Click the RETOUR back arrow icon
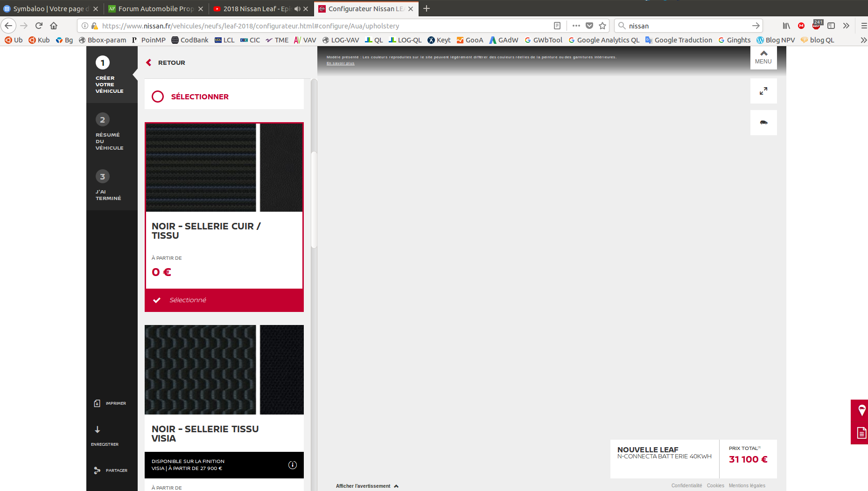The height and width of the screenshot is (491, 868). point(149,62)
